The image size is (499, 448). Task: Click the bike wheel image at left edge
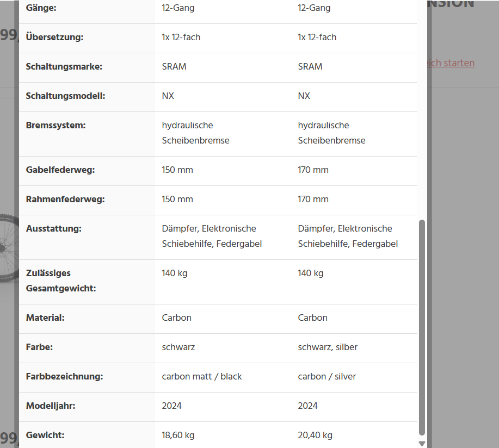coord(9,248)
